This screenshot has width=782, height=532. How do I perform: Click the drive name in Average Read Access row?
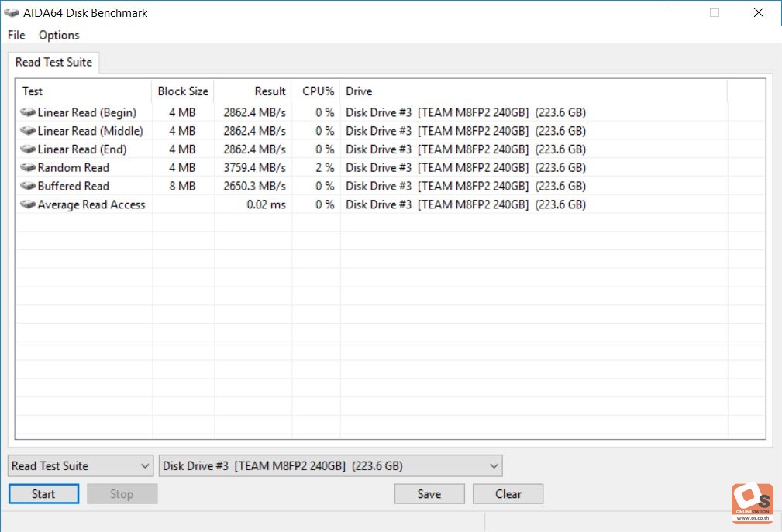tap(466, 204)
